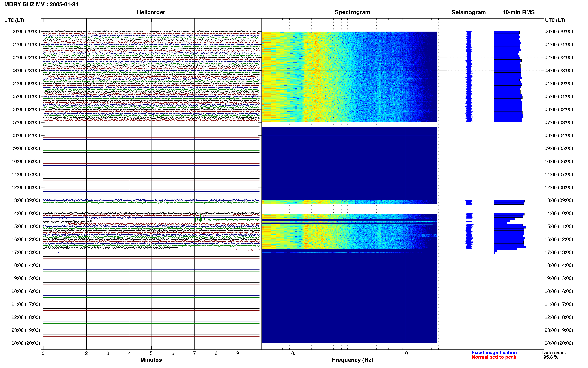The width and height of the screenshot is (588, 368).
Task: Click the right 'UTC (LT)' axis label
Action: pyautogui.click(x=555, y=20)
